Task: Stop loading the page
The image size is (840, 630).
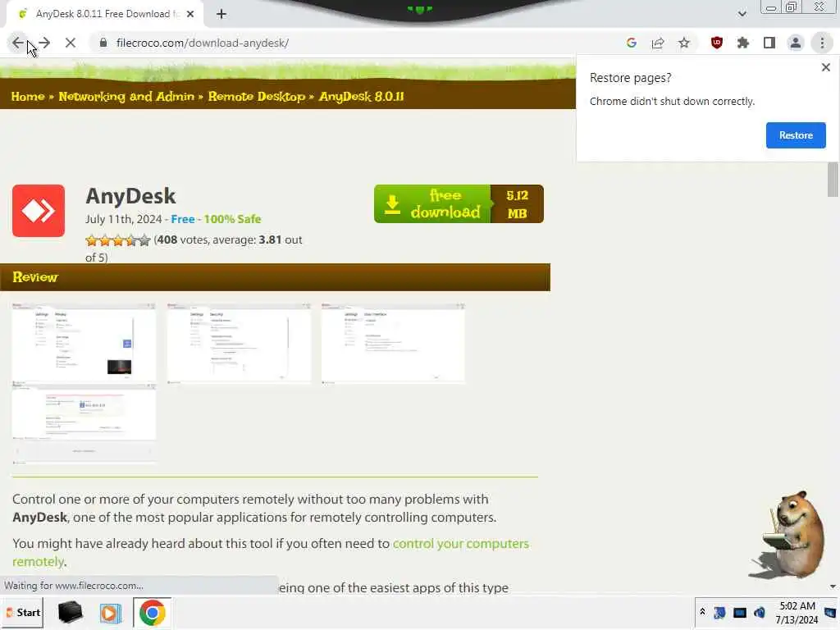Action: tap(71, 43)
